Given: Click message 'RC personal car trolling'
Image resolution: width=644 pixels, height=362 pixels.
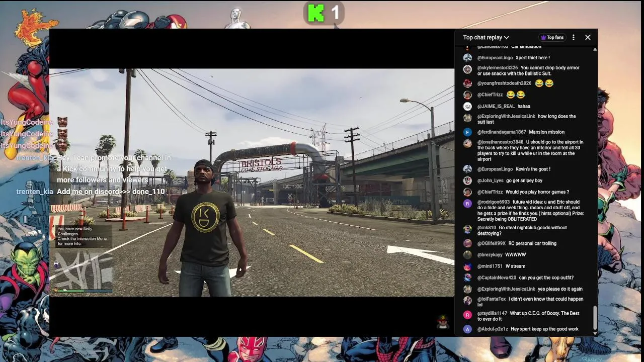Looking at the screenshot, I should (532, 244).
